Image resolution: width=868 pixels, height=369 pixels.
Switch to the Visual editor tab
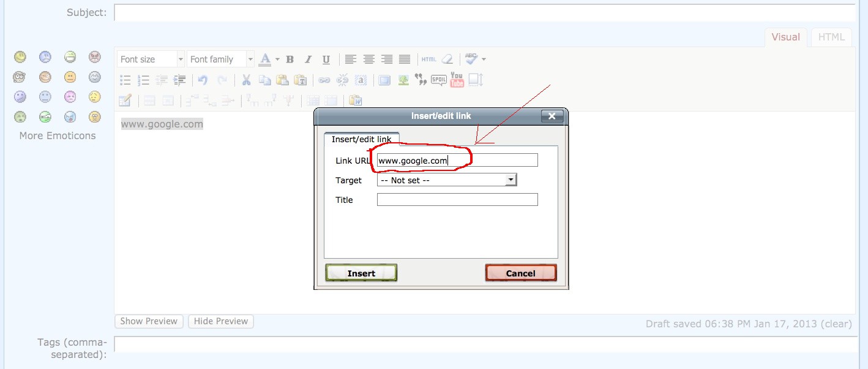785,37
